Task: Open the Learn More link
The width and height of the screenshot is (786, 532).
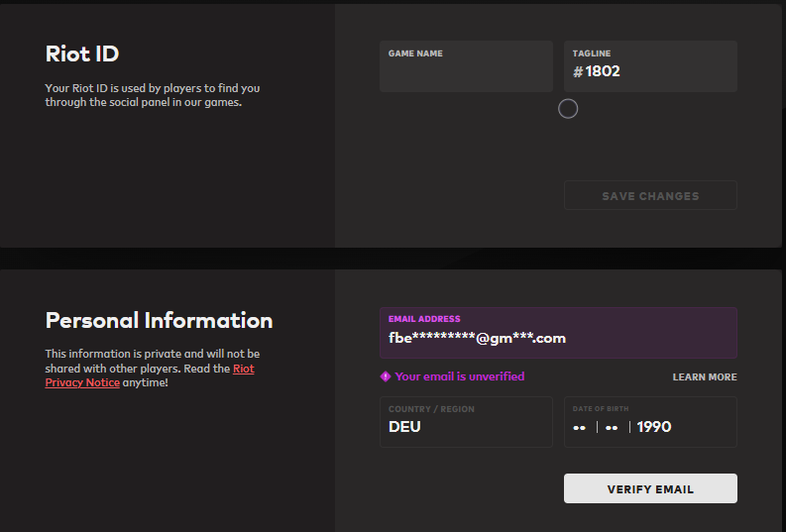Action: coord(705,377)
